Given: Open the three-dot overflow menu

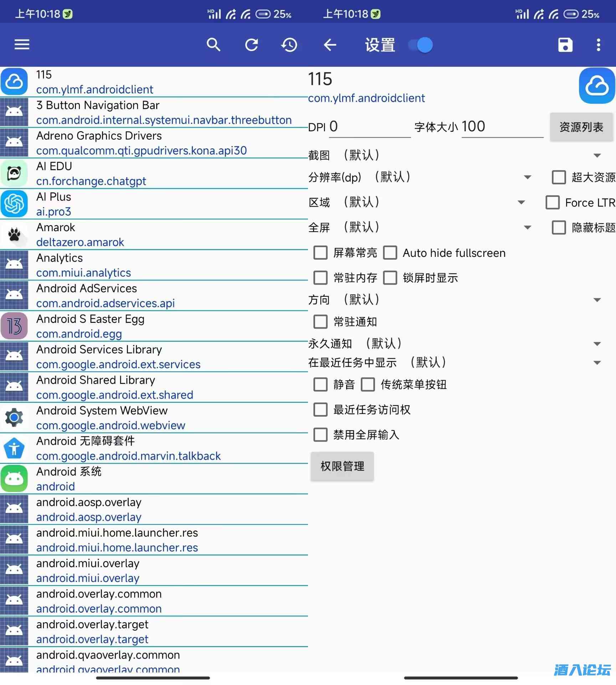Looking at the screenshot, I should coord(598,45).
